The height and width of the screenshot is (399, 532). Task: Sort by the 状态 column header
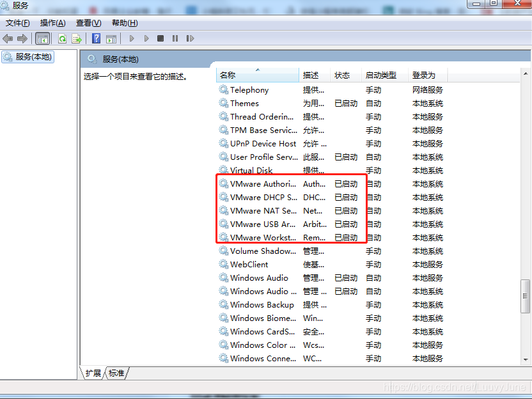(x=346, y=75)
